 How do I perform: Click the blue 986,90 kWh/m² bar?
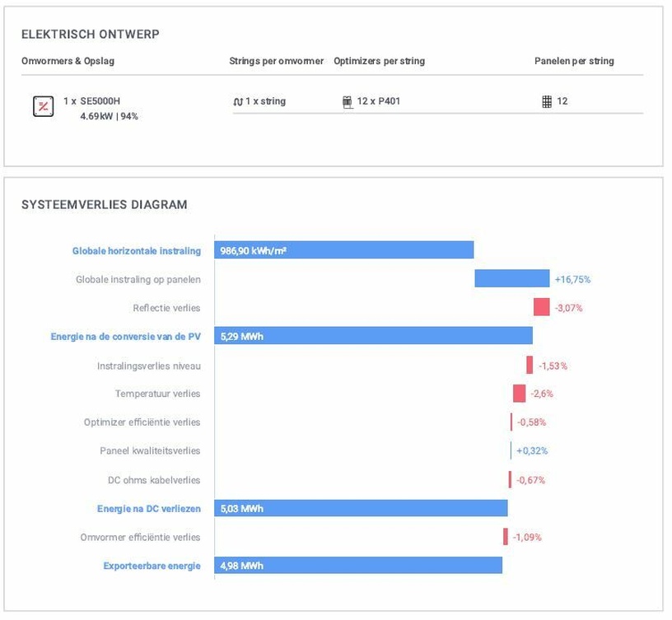pos(343,250)
